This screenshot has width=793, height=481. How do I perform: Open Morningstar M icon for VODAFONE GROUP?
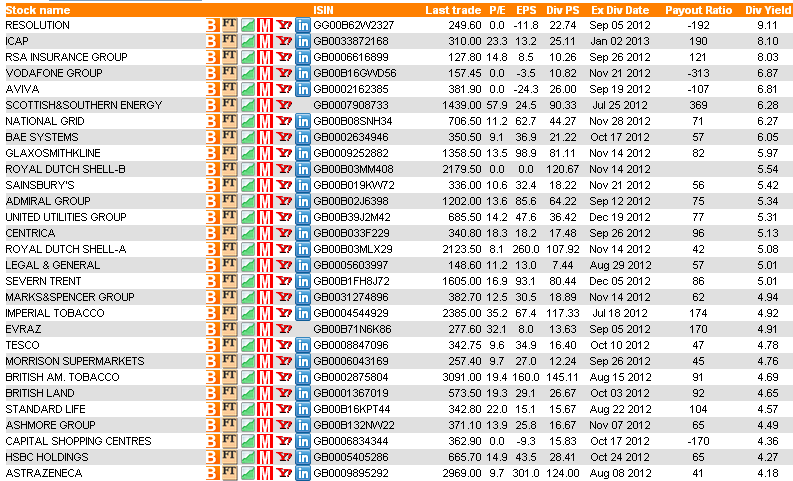pyautogui.click(x=265, y=73)
